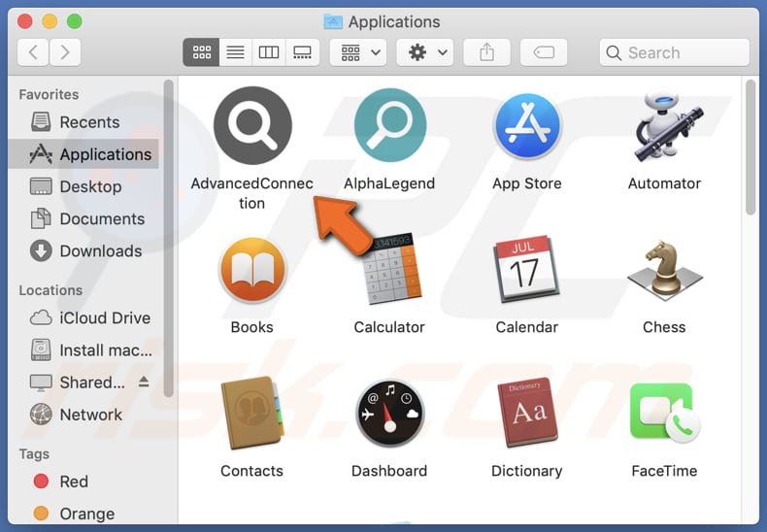Zoom the window with green button
The width and height of the screenshot is (767, 532).
click(75, 21)
